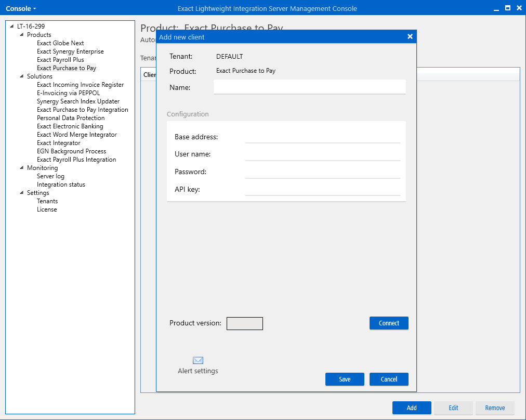
Task: Open the Console dropdown menu
Action: pyautogui.click(x=21, y=8)
